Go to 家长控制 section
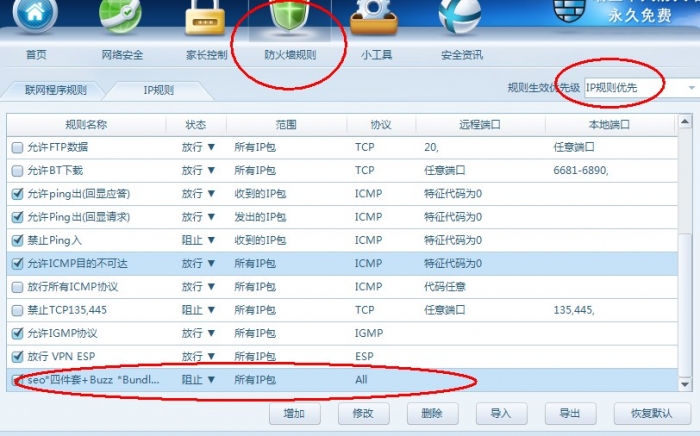Screen dimensions: 700x436 207,55
